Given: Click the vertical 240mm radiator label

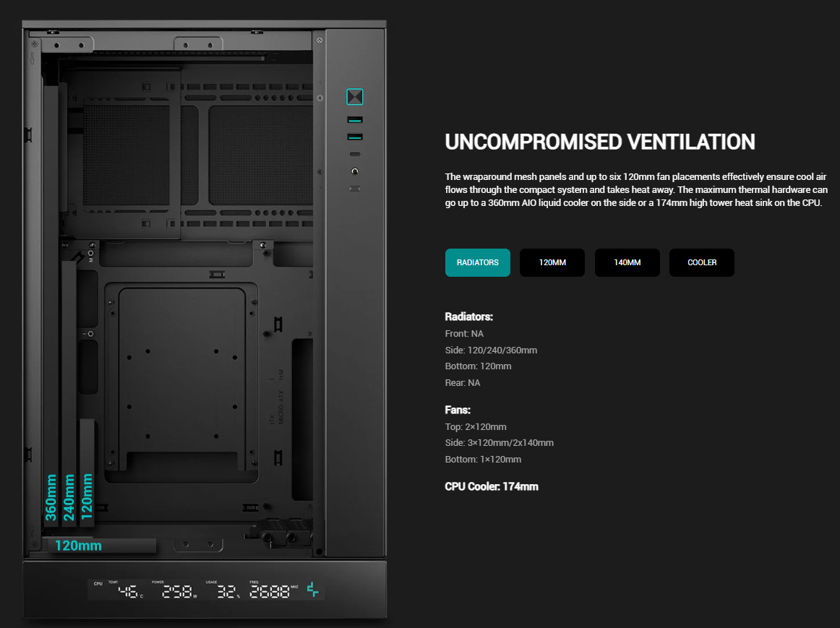Looking at the screenshot, I should click(69, 496).
